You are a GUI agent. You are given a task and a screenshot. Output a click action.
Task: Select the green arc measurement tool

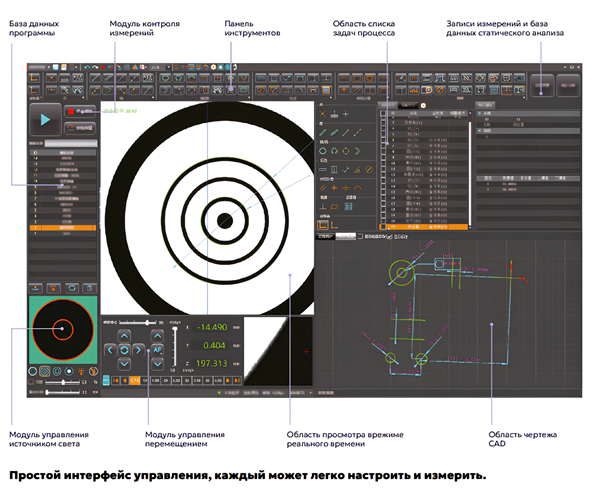click(335, 151)
